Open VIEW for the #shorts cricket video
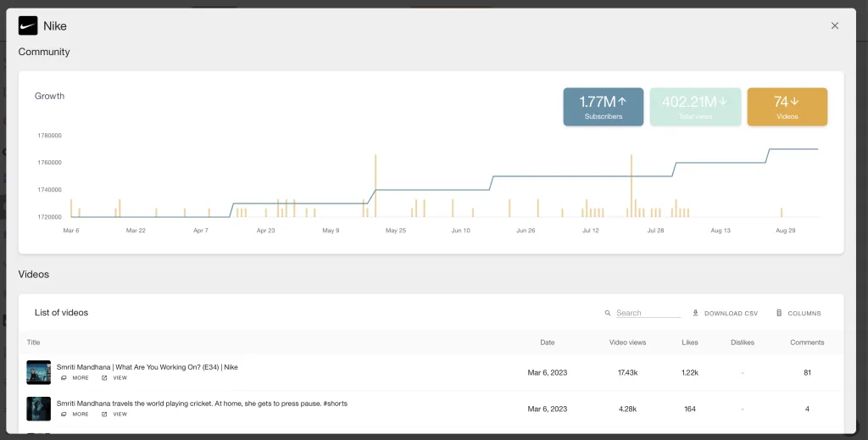The width and height of the screenshot is (868, 440). tap(114, 415)
